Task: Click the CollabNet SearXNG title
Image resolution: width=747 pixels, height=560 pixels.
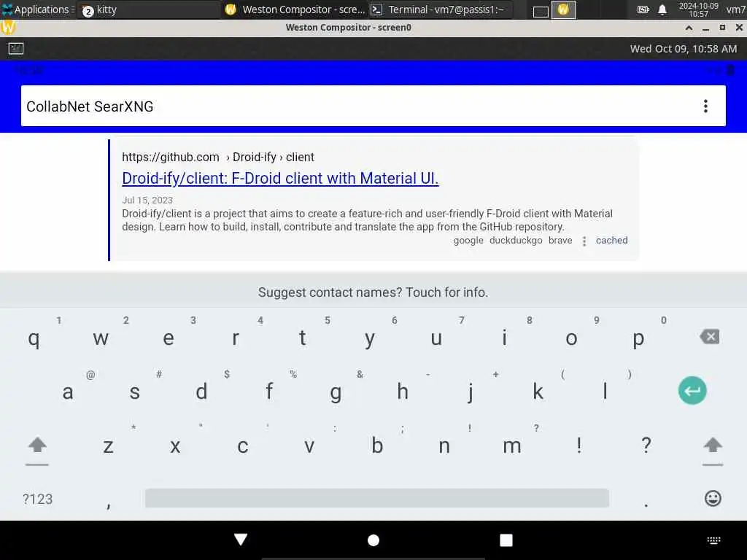Action: click(90, 106)
